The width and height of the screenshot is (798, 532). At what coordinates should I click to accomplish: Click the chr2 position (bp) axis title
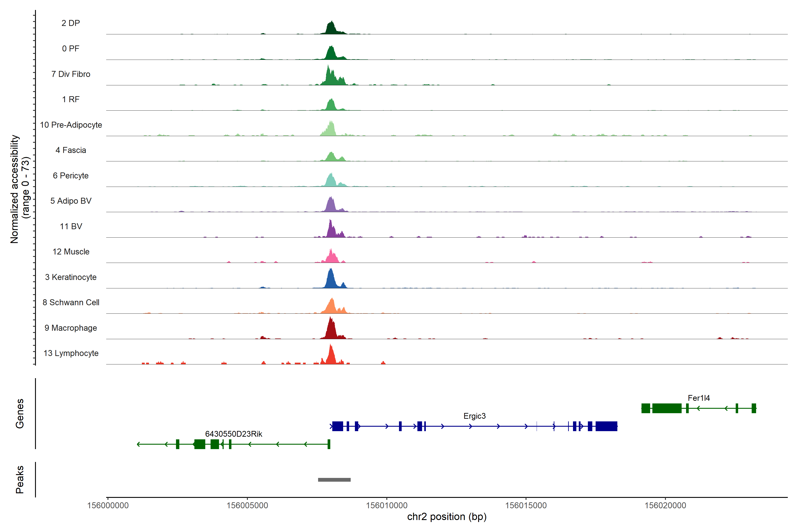pos(446,517)
